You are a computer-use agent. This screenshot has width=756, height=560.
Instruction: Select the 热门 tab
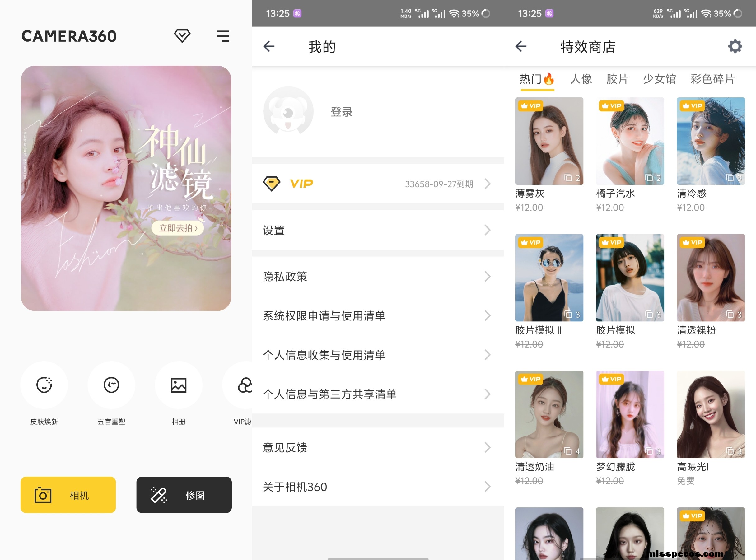tap(537, 79)
